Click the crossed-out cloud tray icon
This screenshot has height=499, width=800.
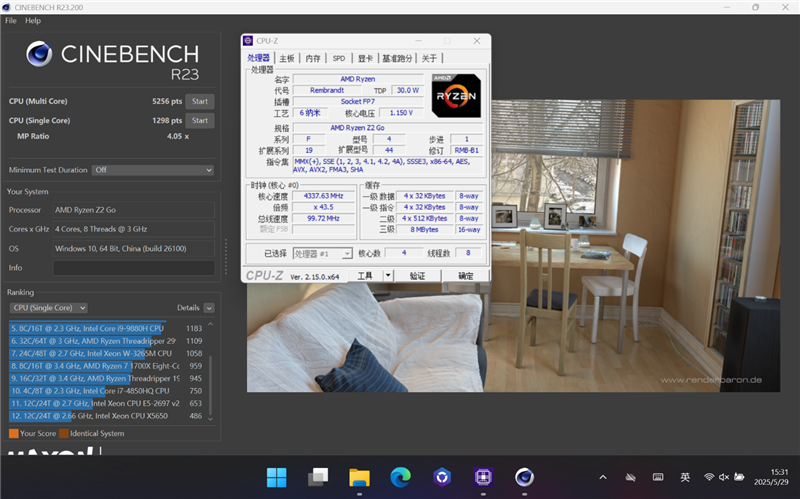click(631, 478)
